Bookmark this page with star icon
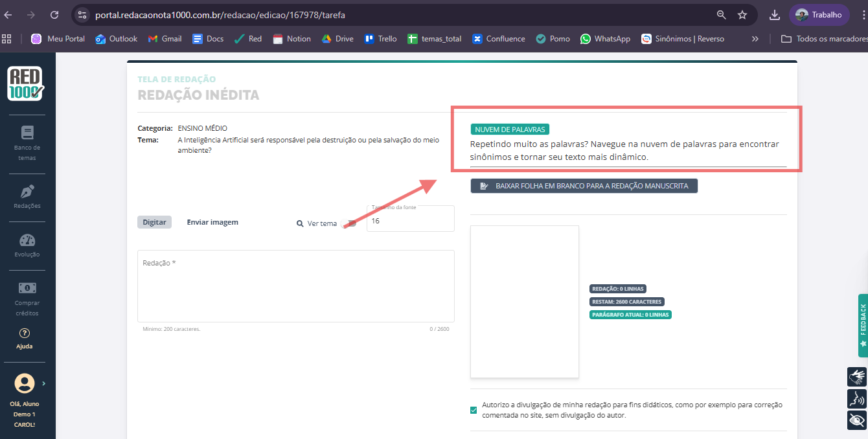This screenshot has height=439, width=868. pyautogui.click(x=742, y=14)
